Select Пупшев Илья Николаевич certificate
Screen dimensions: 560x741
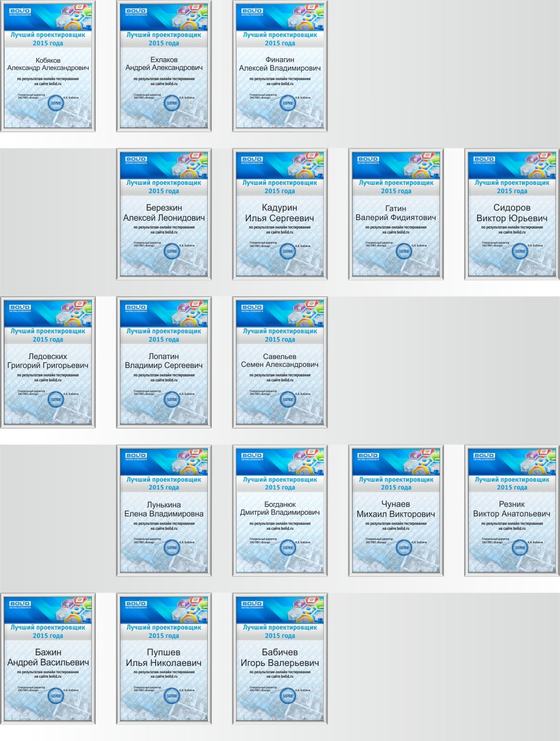tap(164, 659)
